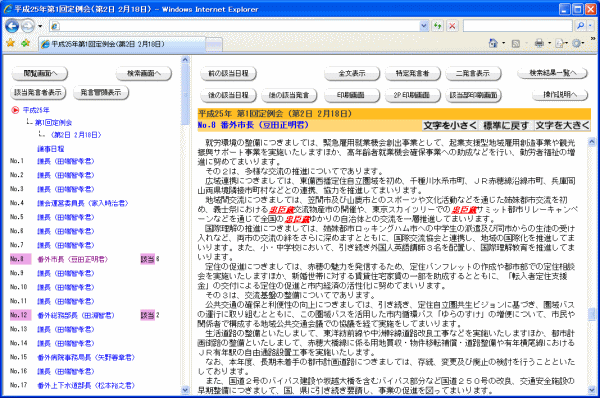
Task: Open the 議事日程 link
Action: coord(51,149)
